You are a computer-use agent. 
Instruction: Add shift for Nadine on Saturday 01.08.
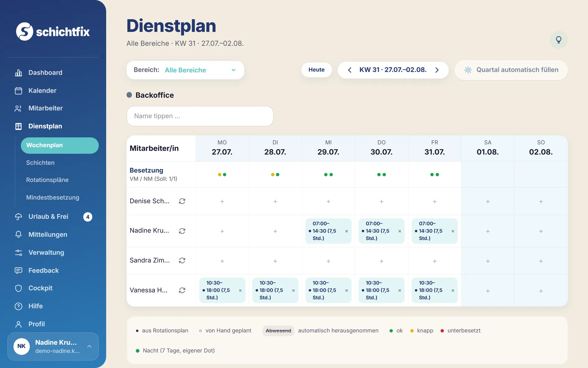pos(488,231)
